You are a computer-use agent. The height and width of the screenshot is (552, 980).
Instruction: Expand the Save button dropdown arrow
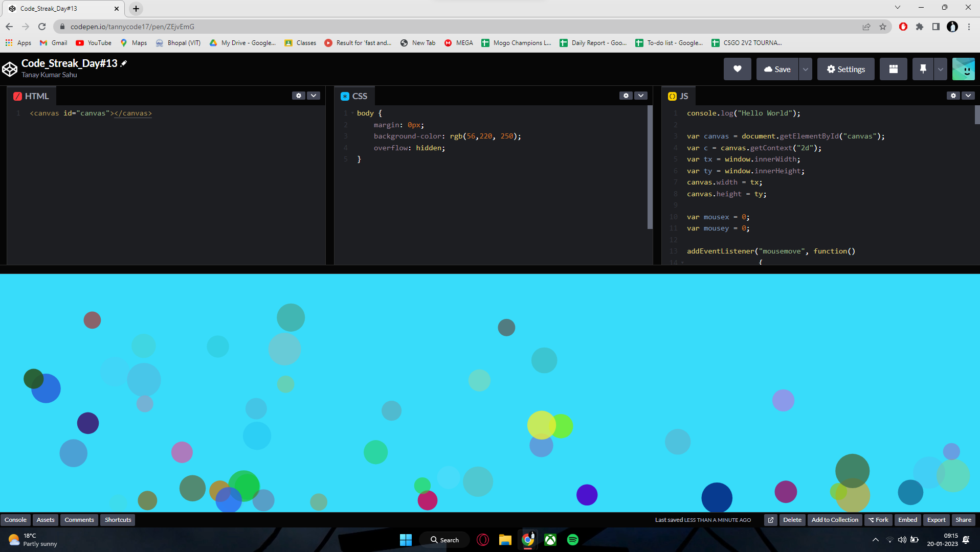tap(805, 68)
